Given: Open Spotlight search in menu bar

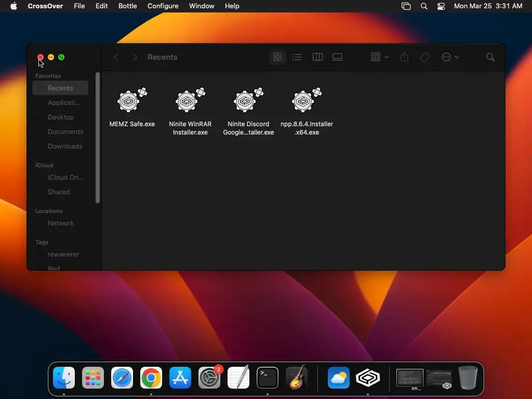Looking at the screenshot, I should 424,6.
